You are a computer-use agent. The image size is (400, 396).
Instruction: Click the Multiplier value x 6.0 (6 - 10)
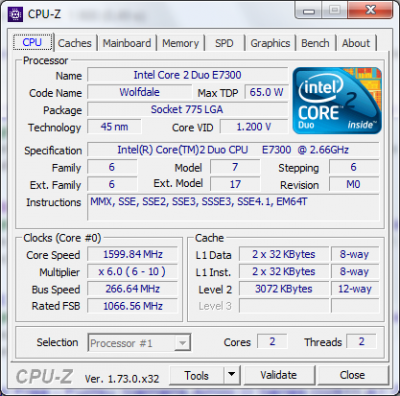(133, 272)
